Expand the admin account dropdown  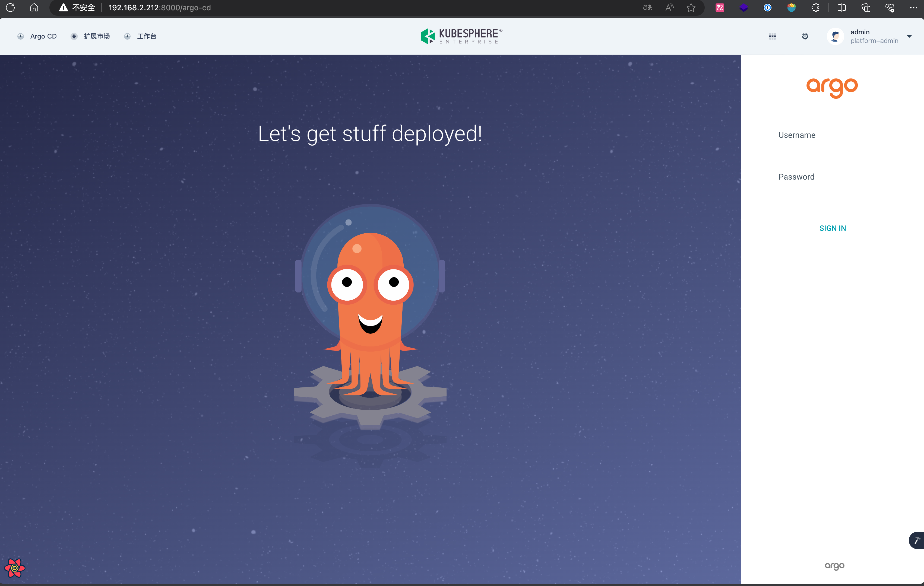(x=909, y=36)
